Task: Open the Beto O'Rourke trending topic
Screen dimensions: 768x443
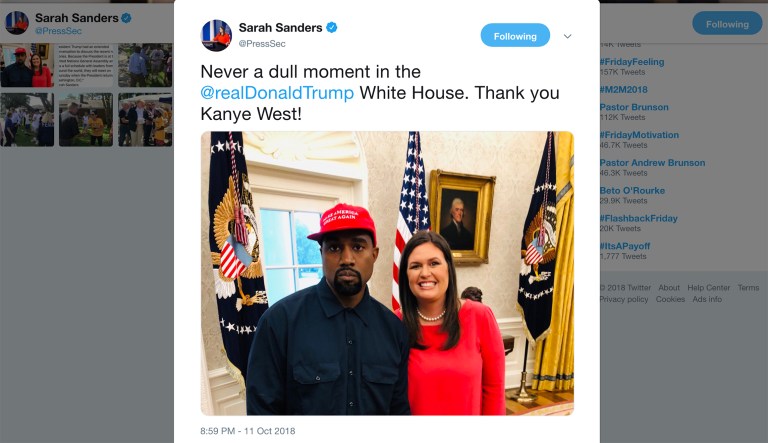Action: coord(632,191)
